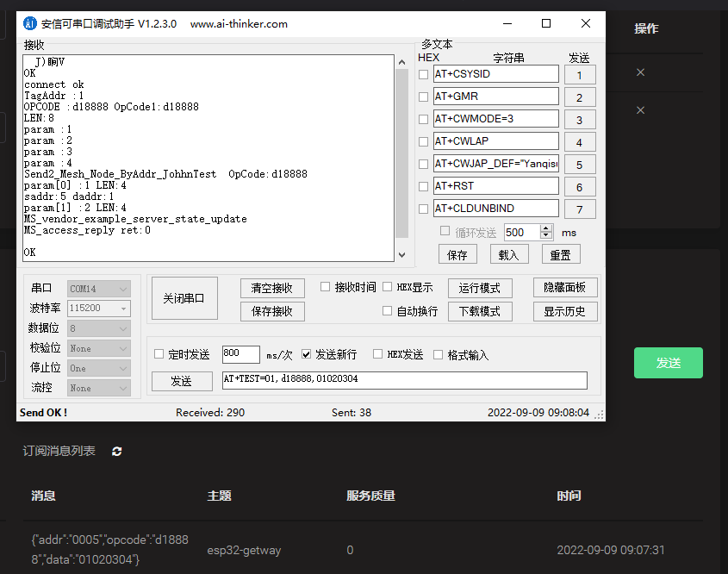Click the 保存接收 button

click(272, 311)
